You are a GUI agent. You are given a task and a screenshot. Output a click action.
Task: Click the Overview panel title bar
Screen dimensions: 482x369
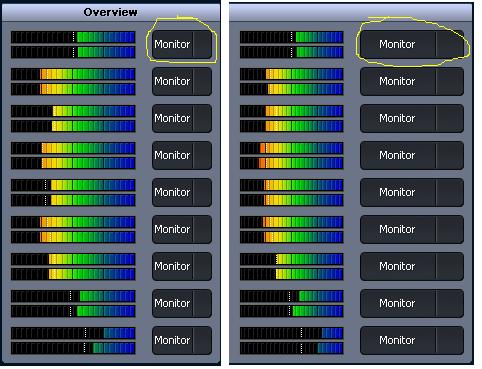111,12
